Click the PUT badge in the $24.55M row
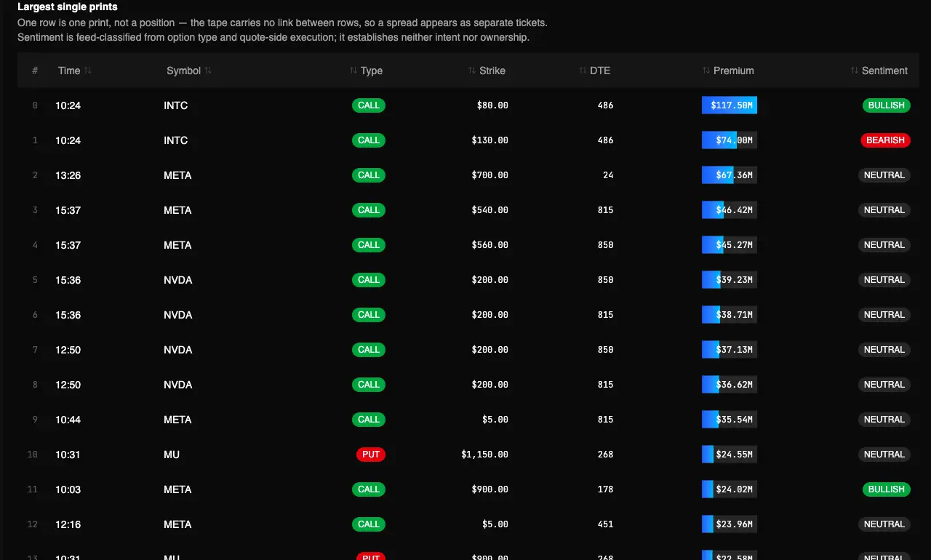 371,455
